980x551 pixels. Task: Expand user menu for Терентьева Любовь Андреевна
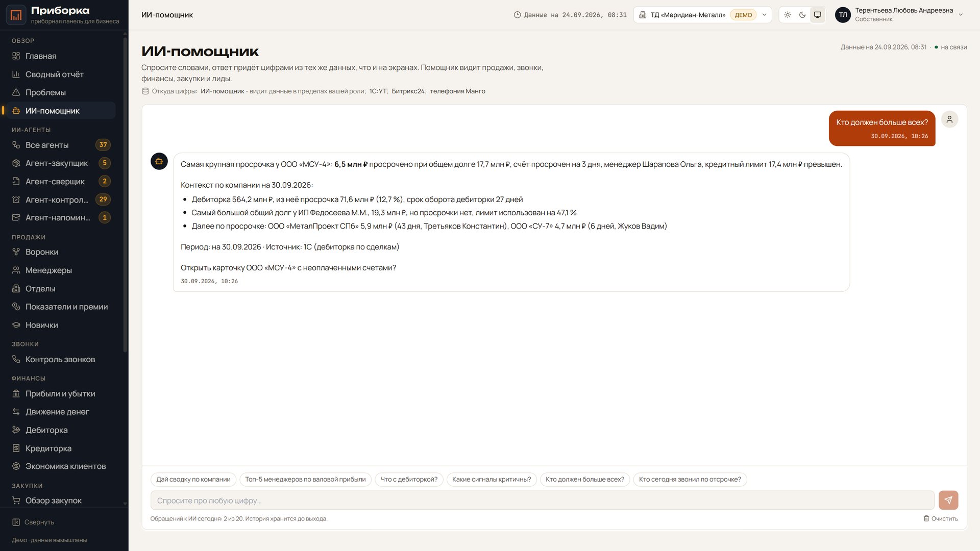point(961,15)
